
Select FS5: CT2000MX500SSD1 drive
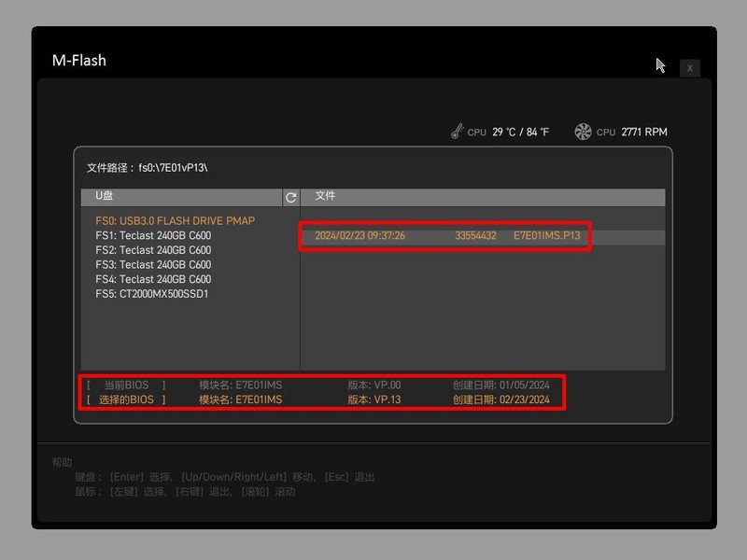pos(151,294)
